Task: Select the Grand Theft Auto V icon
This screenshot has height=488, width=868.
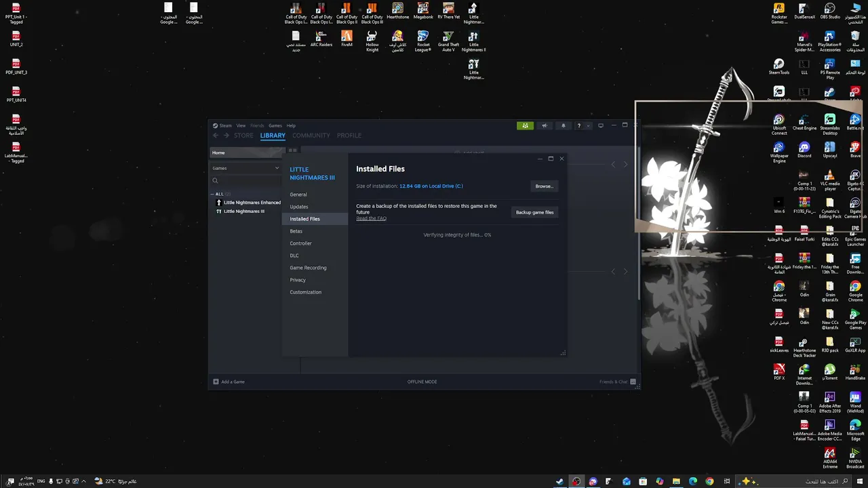Action: pos(448,41)
